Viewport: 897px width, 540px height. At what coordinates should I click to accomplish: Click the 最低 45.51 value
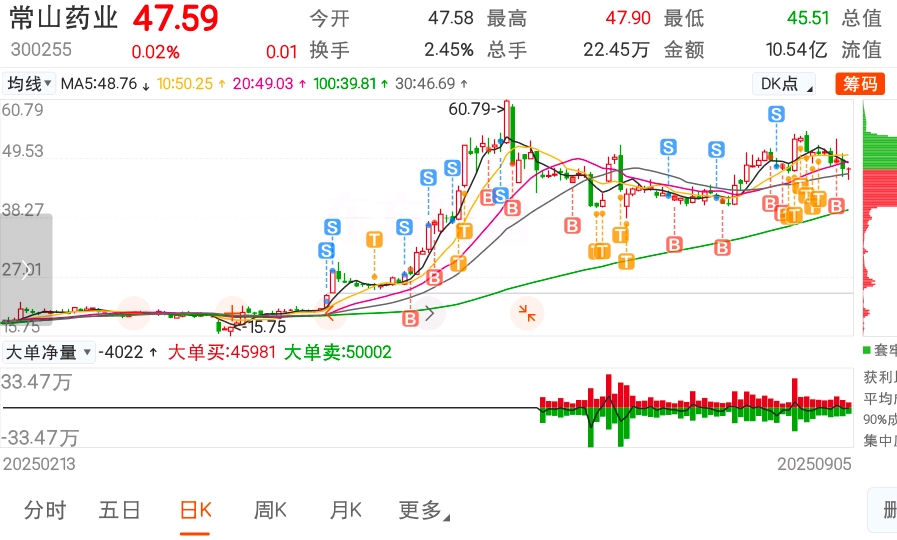click(808, 18)
